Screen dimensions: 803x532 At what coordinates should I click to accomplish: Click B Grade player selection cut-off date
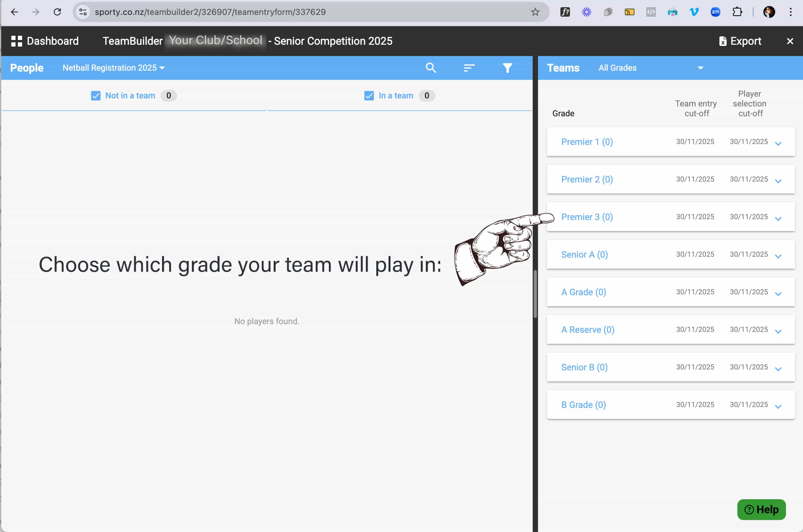point(749,404)
